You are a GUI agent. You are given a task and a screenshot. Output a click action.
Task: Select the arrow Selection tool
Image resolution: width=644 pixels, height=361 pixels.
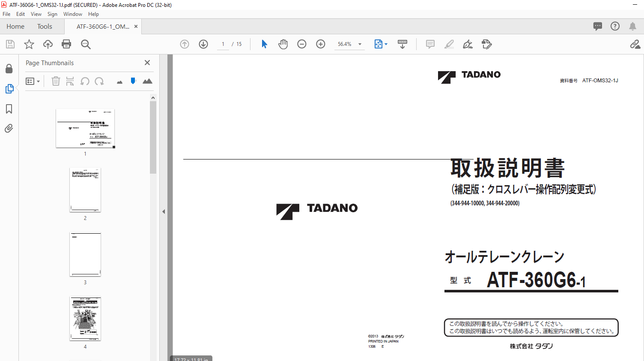tap(264, 44)
